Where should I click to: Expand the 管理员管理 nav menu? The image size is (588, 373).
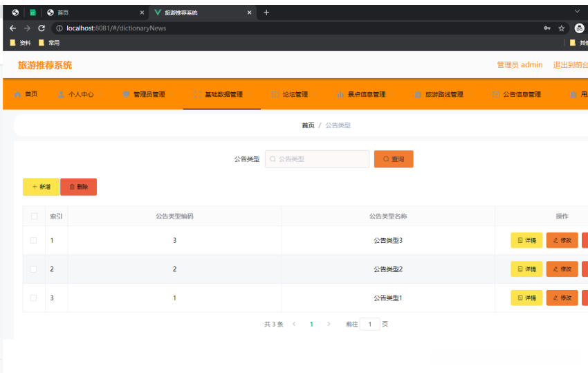(x=149, y=94)
